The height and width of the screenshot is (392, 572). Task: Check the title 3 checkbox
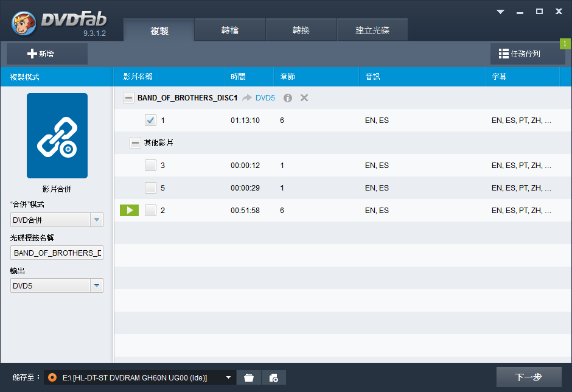point(151,166)
